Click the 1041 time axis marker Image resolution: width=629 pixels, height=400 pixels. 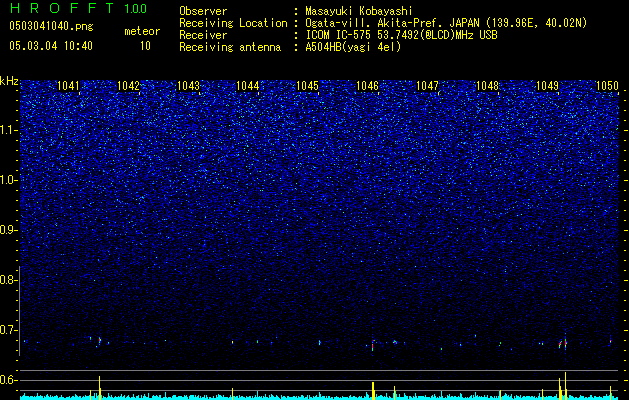point(68,85)
